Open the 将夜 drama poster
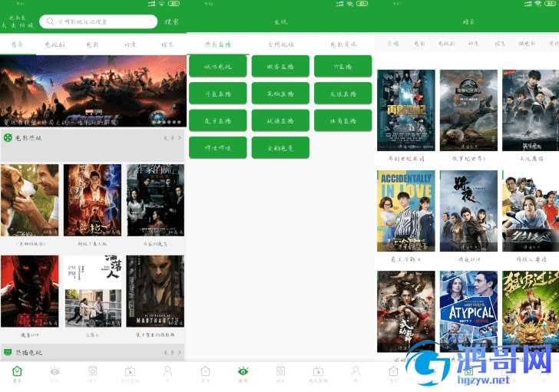The width and height of the screenshot is (559, 392). (468, 211)
